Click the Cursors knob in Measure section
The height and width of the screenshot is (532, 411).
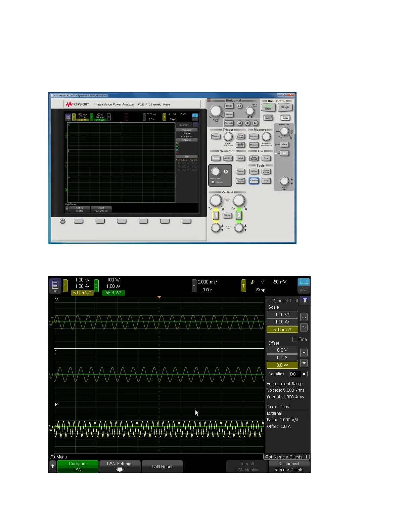pyautogui.click(x=266, y=136)
